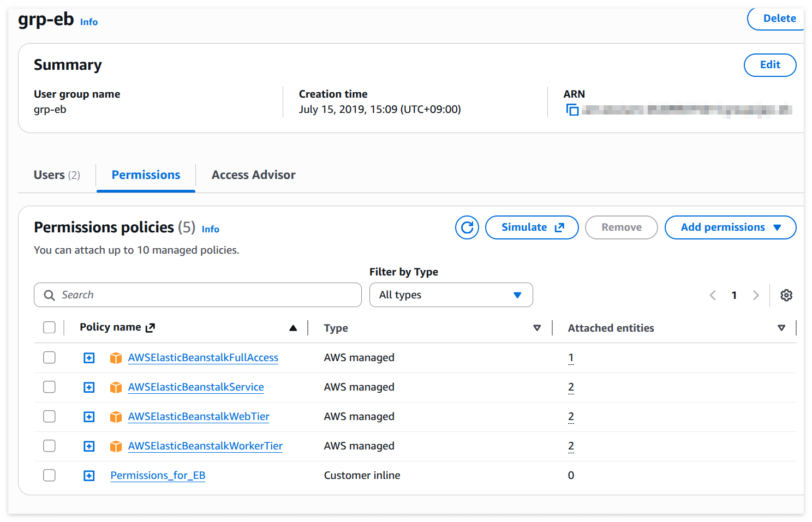Check the AWSElasticBeanstalkService row checkbox

coord(49,387)
